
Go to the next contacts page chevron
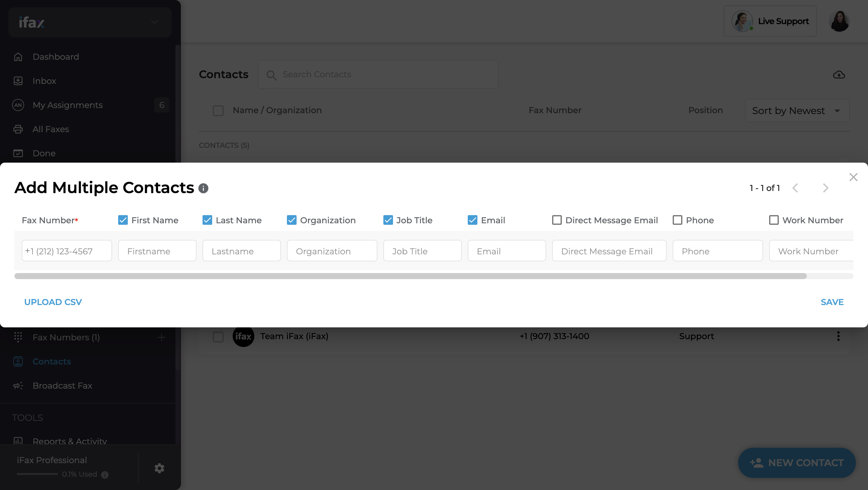(825, 188)
